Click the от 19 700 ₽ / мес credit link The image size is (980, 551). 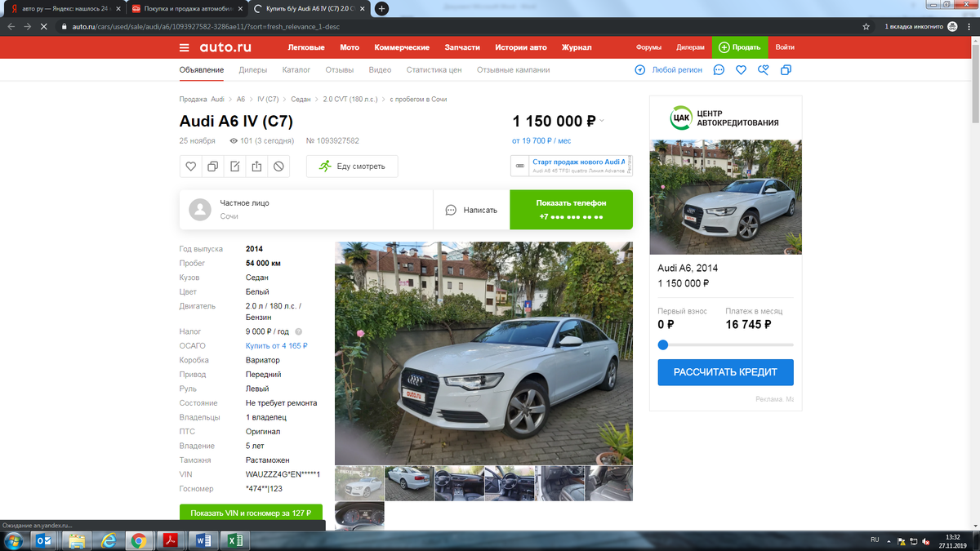pyautogui.click(x=542, y=140)
